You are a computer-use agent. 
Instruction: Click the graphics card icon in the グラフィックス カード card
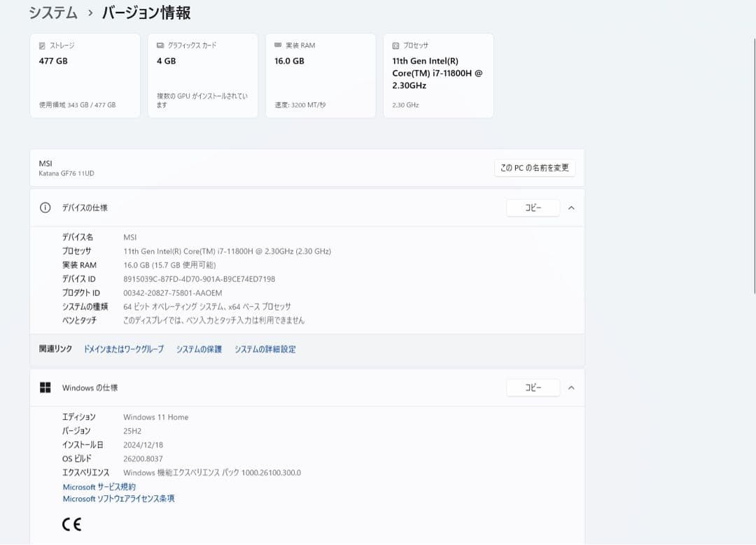tap(160, 45)
